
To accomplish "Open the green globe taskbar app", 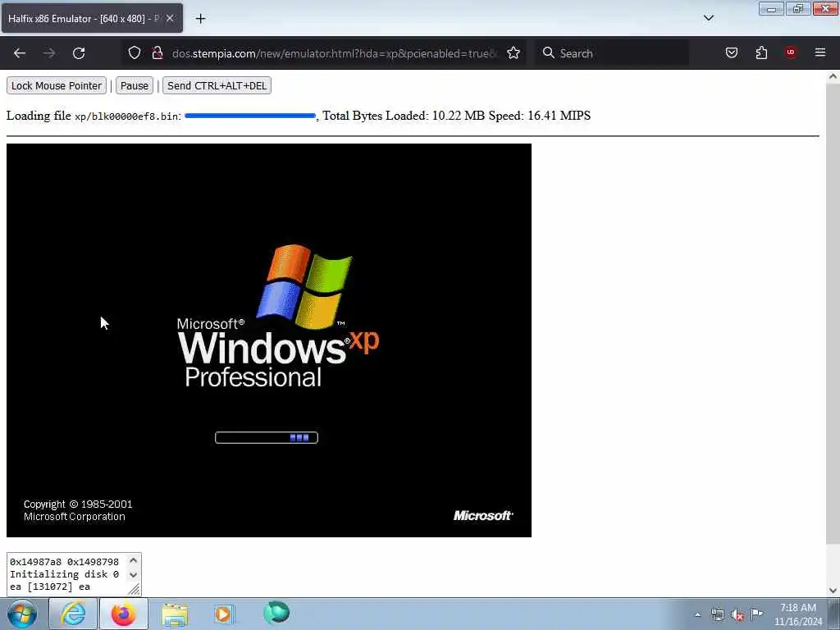I will (x=276, y=613).
